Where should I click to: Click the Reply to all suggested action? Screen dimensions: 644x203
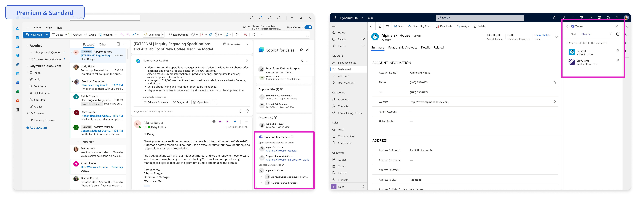pyautogui.click(x=180, y=102)
